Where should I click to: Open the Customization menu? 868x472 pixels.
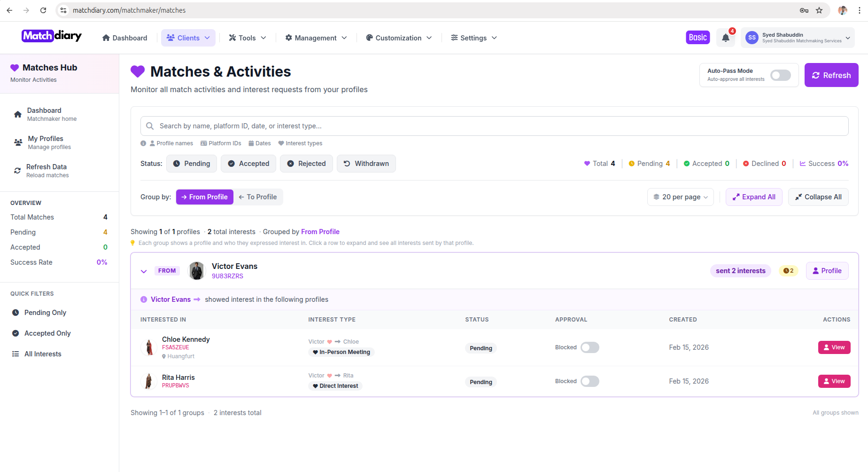pos(398,38)
